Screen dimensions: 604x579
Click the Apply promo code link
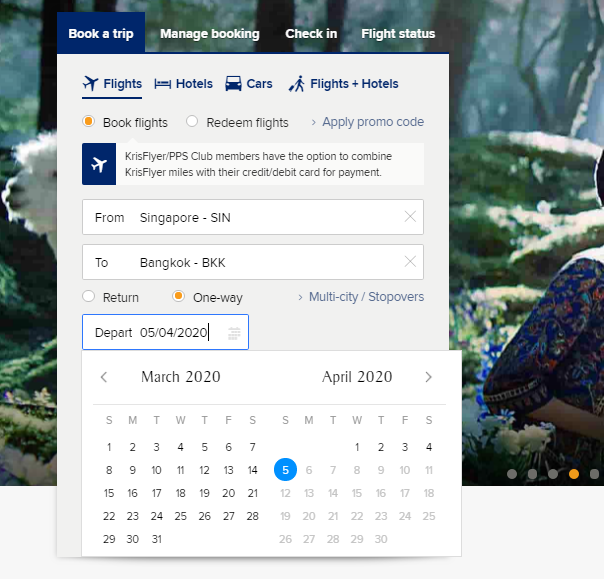coord(373,122)
